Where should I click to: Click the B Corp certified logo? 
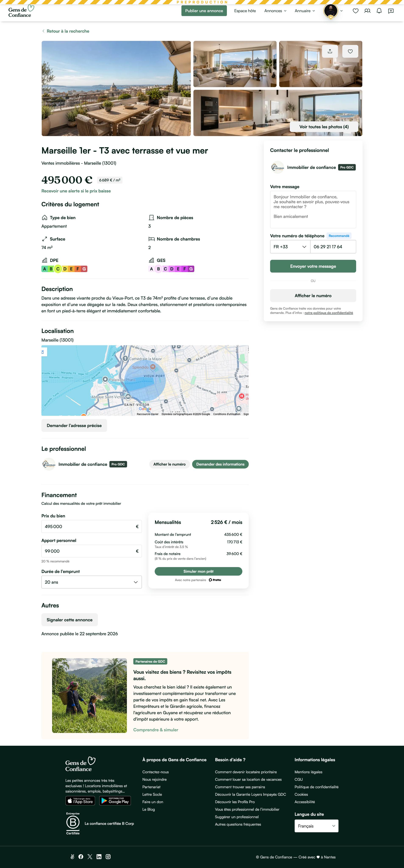point(73,823)
